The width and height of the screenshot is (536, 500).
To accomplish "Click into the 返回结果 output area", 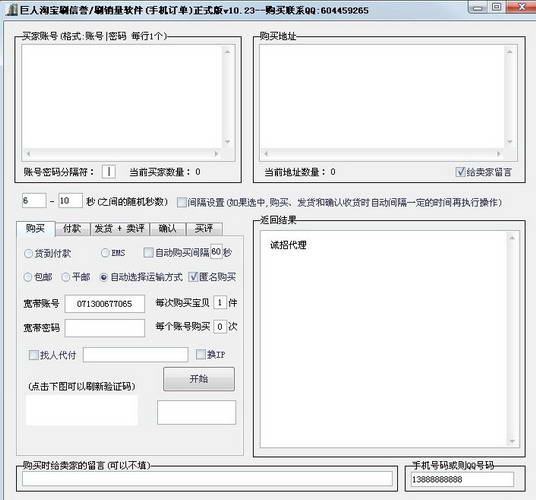I will coord(384,339).
